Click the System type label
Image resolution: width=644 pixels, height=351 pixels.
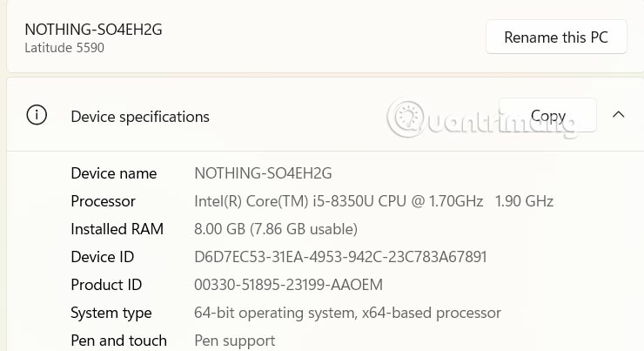pyautogui.click(x=111, y=313)
